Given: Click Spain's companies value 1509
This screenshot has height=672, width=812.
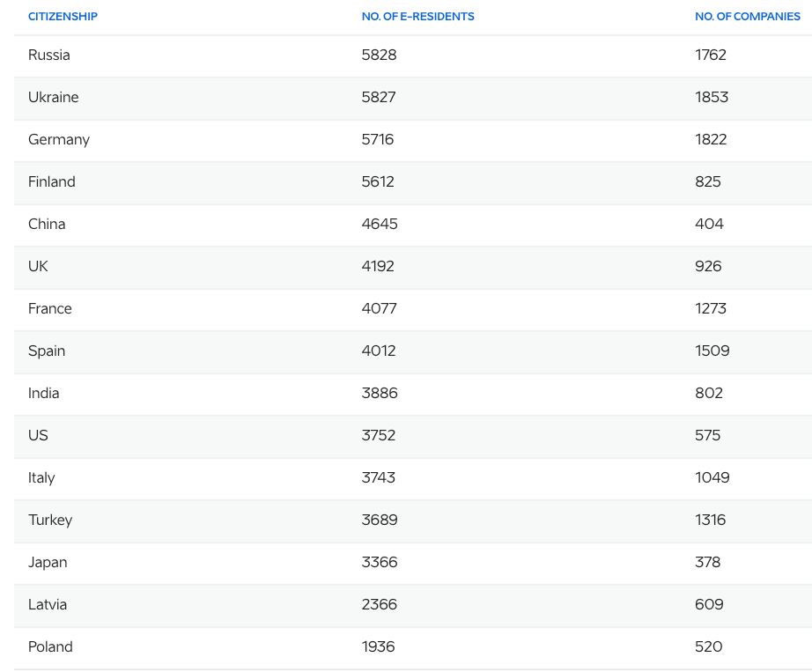Looking at the screenshot, I should tap(712, 351).
